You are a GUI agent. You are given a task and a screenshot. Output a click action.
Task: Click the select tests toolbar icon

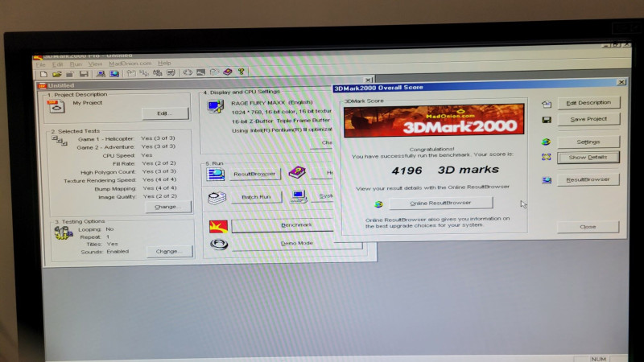[144, 73]
